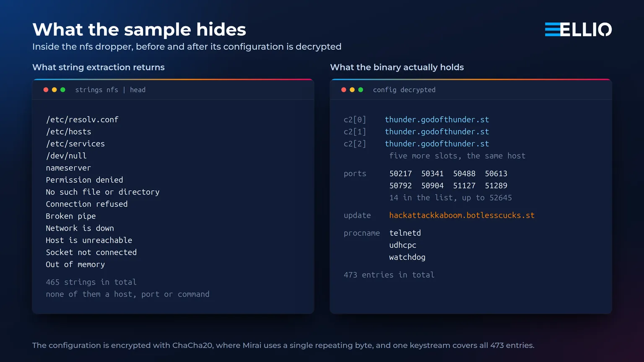Click the 'Connection refused' line

pos(87,204)
